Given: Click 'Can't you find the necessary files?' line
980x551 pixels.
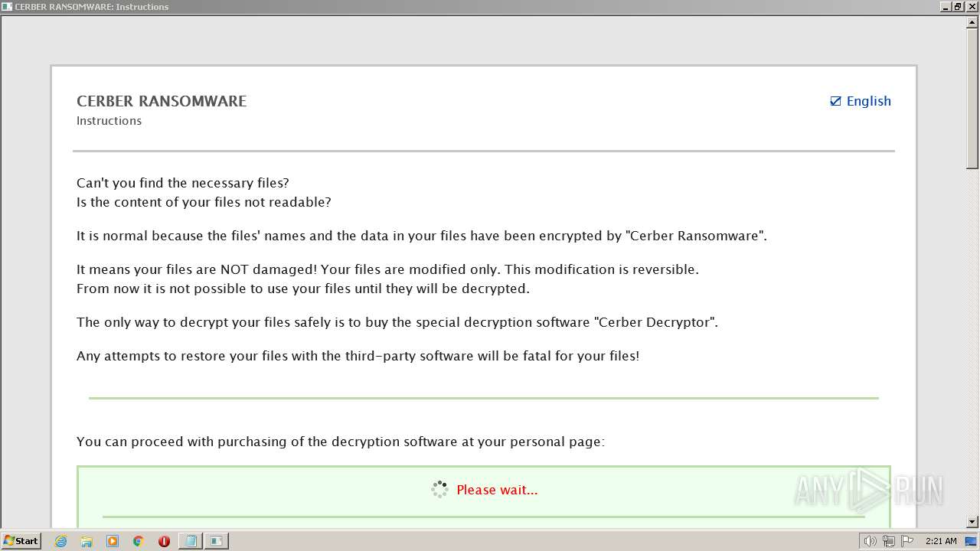Looking at the screenshot, I should coord(183,183).
